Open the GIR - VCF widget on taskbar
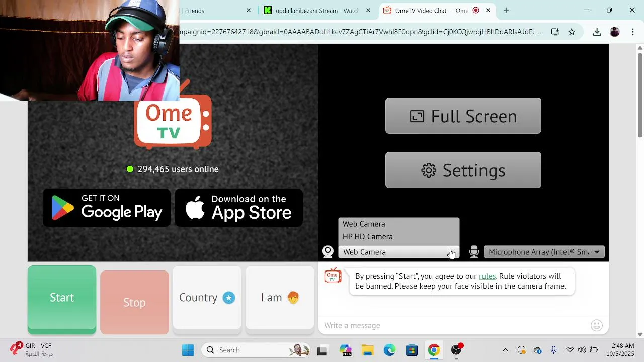The height and width of the screenshot is (362, 644). click(x=31, y=350)
